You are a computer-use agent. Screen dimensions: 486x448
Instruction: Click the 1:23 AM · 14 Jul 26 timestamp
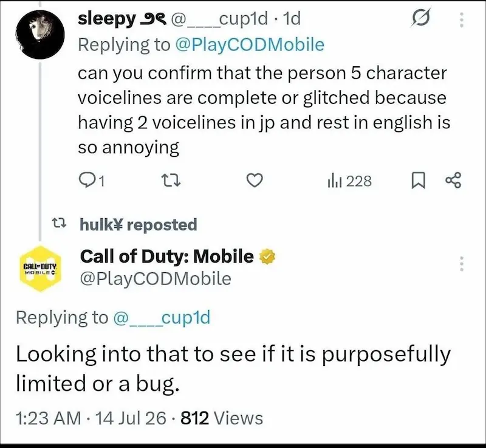91,418
